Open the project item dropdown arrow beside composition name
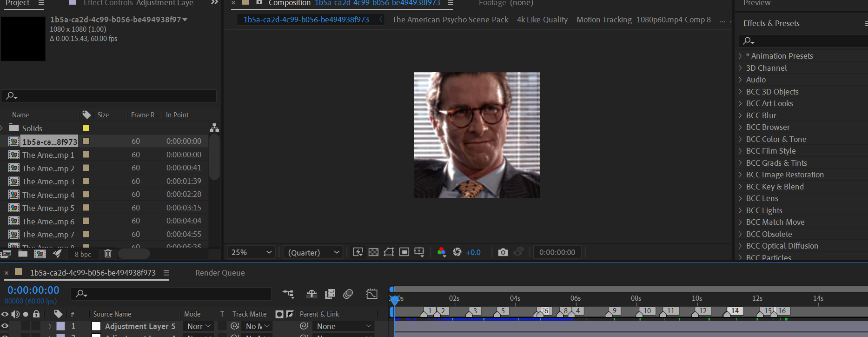 (x=185, y=20)
